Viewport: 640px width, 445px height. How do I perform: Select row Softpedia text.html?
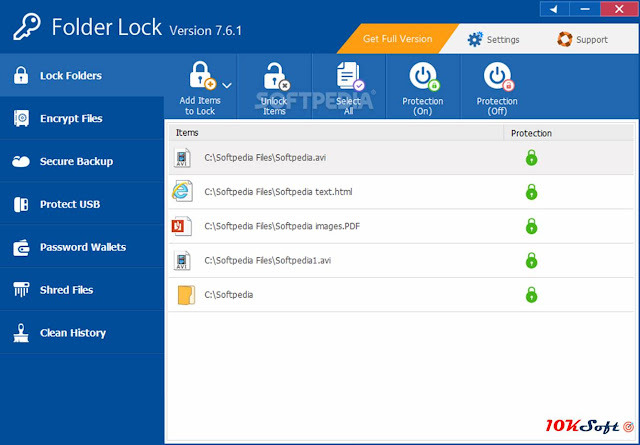pos(401,192)
